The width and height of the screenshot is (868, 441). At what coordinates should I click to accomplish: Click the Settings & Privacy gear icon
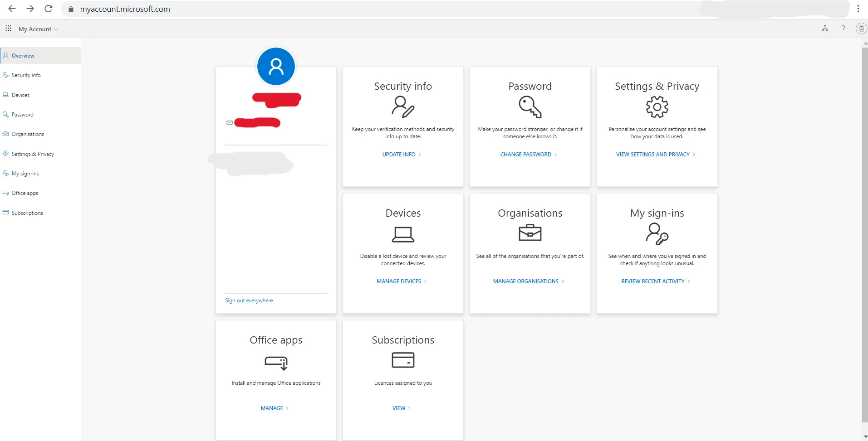(657, 107)
